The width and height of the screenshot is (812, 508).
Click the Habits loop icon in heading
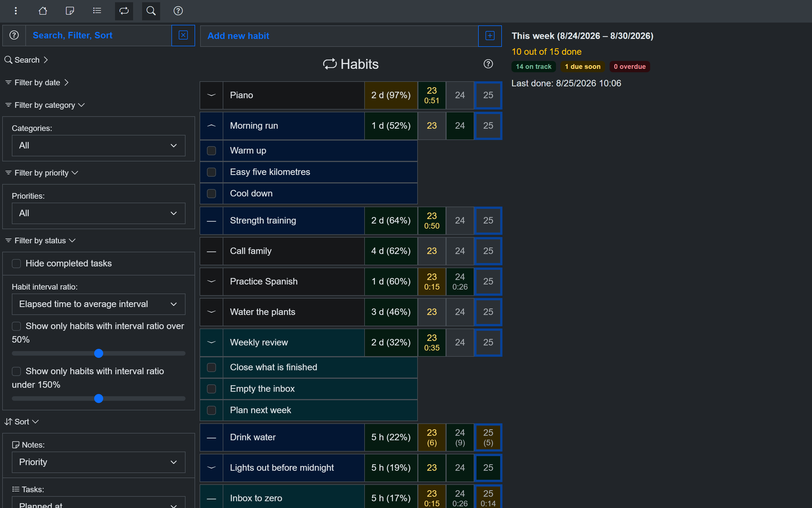click(x=330, y=64)
